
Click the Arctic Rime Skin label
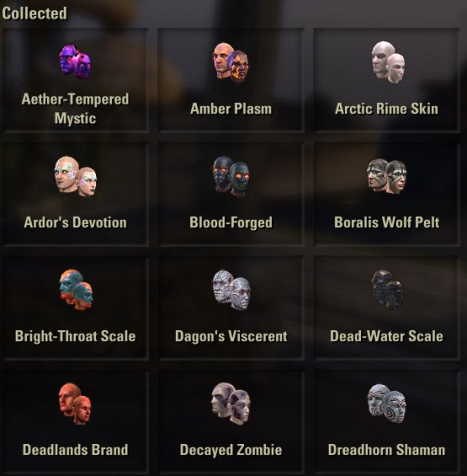[x=386, y=109]
